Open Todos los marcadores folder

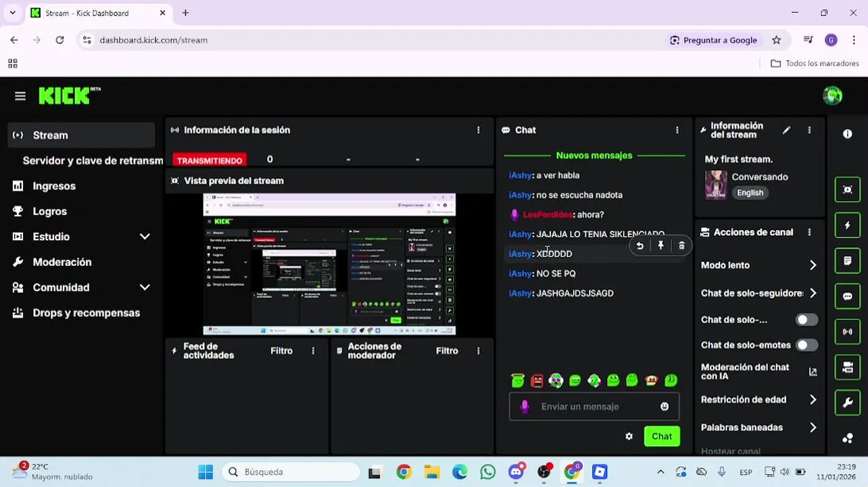pyautogui.click(x=815, y=64)
